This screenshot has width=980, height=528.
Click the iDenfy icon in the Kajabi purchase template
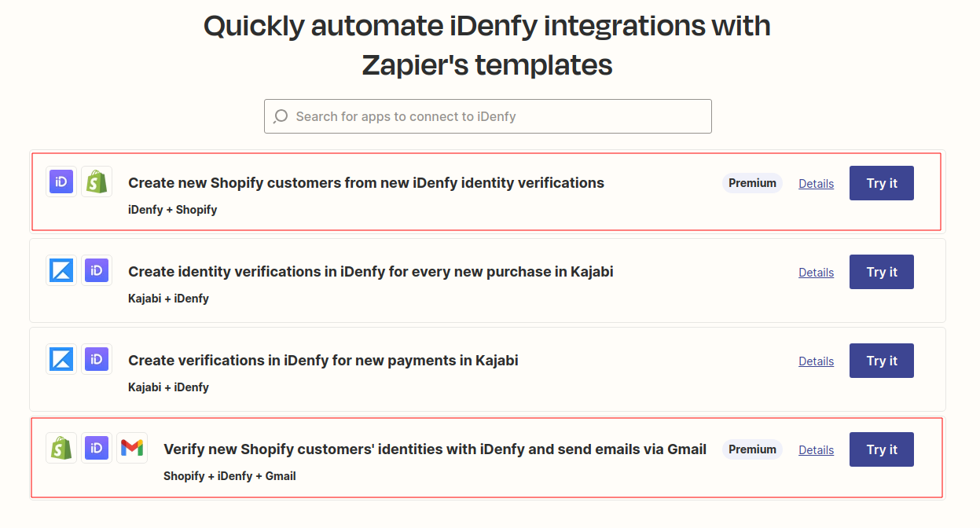tap(96, 270)
